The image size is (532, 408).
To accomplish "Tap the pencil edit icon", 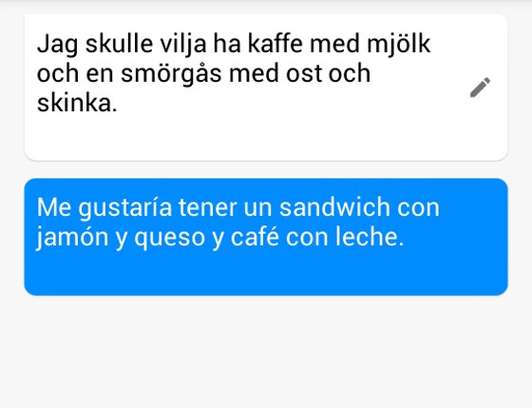I will [x=480, y=87].
